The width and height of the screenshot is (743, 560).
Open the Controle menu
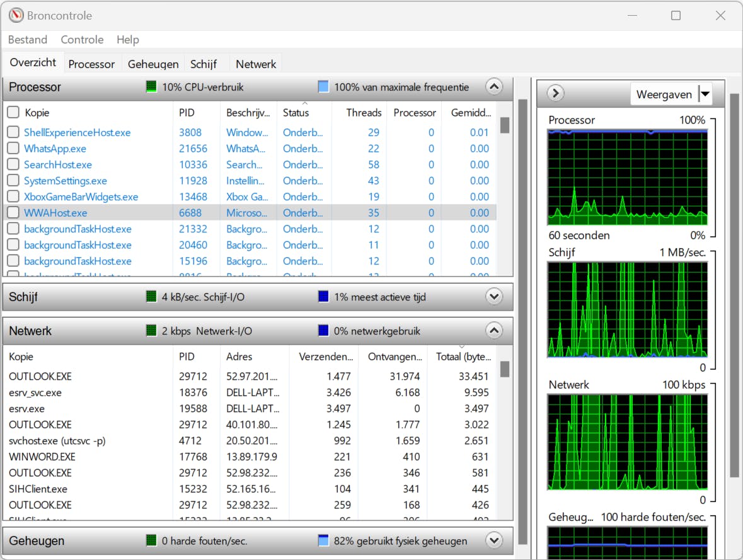click(x=82, y=40)
